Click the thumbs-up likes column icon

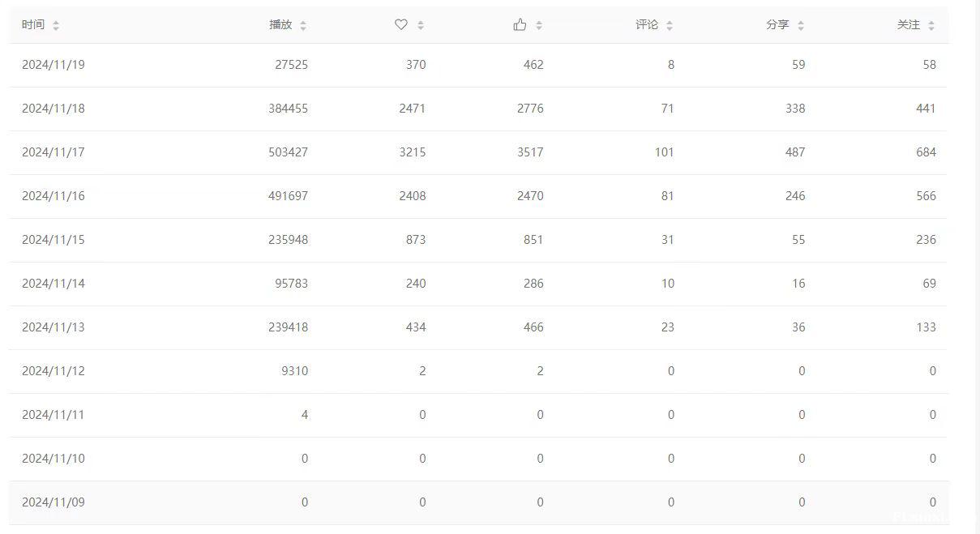point(520,25)
